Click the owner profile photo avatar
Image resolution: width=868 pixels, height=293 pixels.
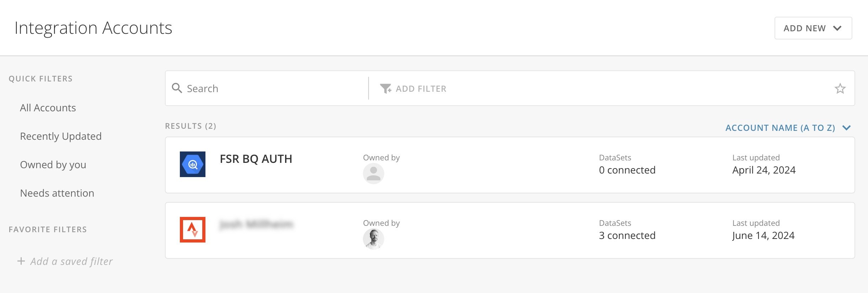373,239
